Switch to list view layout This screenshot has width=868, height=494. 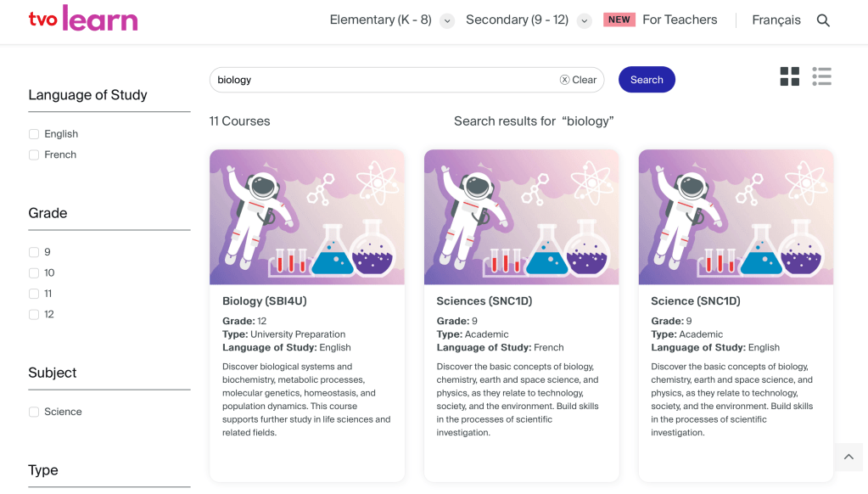820,77
